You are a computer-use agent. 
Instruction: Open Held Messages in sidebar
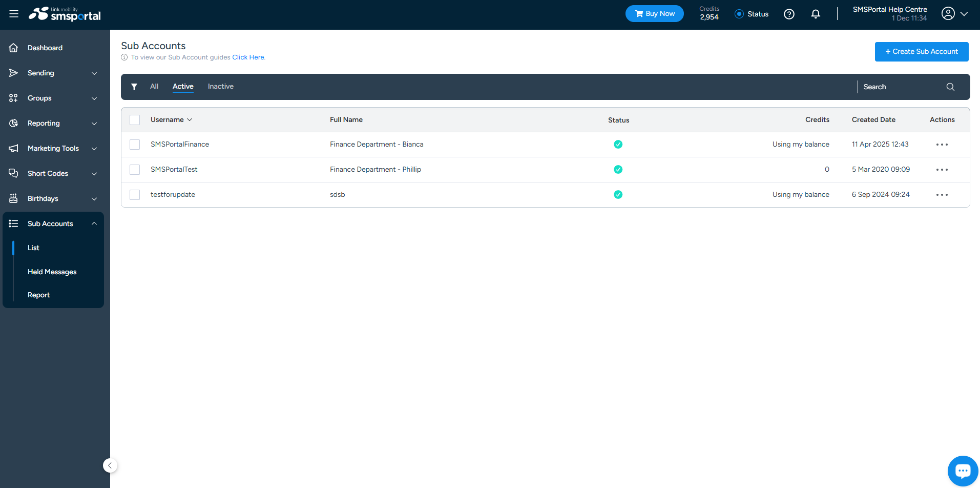click(52, 272)
